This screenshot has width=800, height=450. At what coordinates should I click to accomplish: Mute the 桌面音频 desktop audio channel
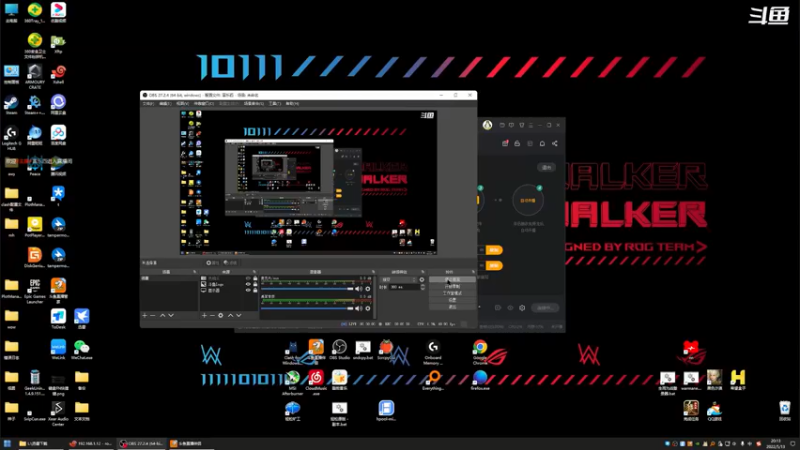tap(359, 308)
